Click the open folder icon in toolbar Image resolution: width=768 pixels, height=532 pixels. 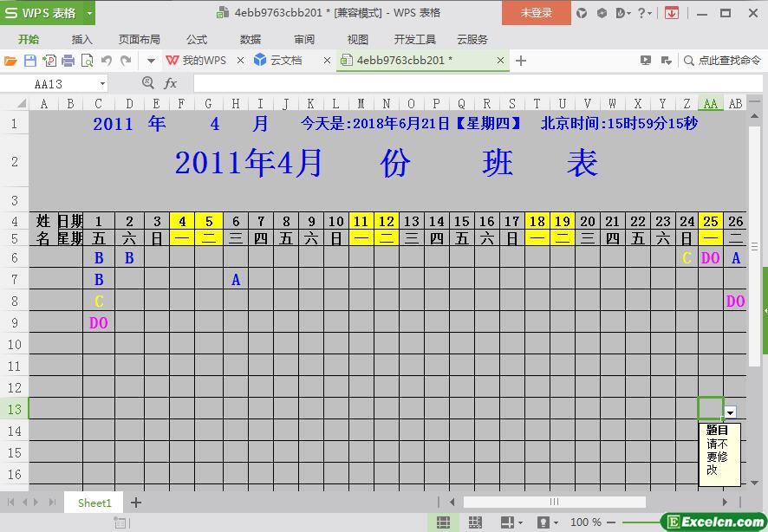(10, 61)
